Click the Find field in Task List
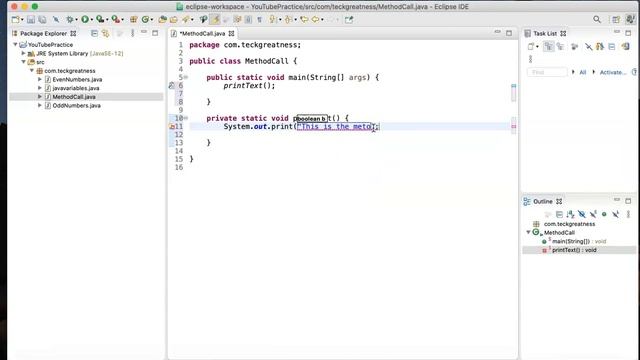 tap(547, 72)
